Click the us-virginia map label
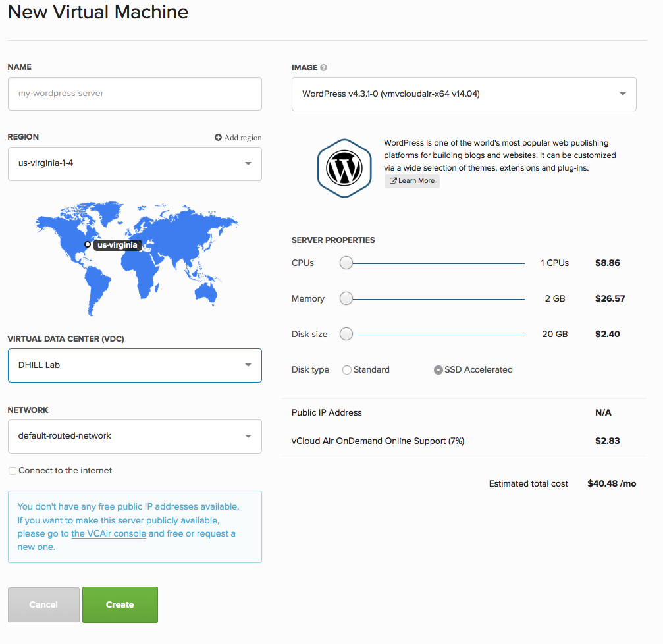 pyautogui.click(x=118, y=245)
